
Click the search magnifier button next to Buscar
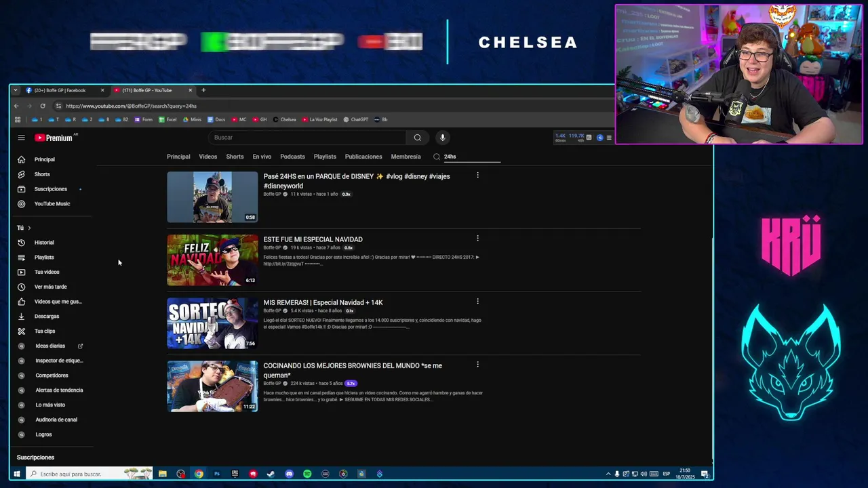pos(417,138)
